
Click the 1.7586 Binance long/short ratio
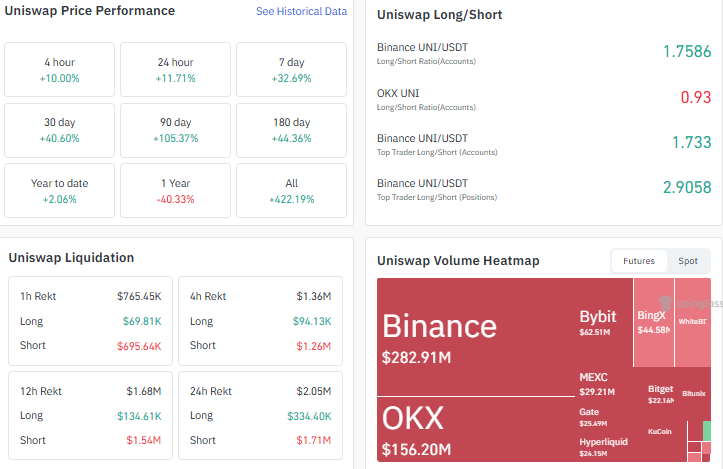click(687, 51)
